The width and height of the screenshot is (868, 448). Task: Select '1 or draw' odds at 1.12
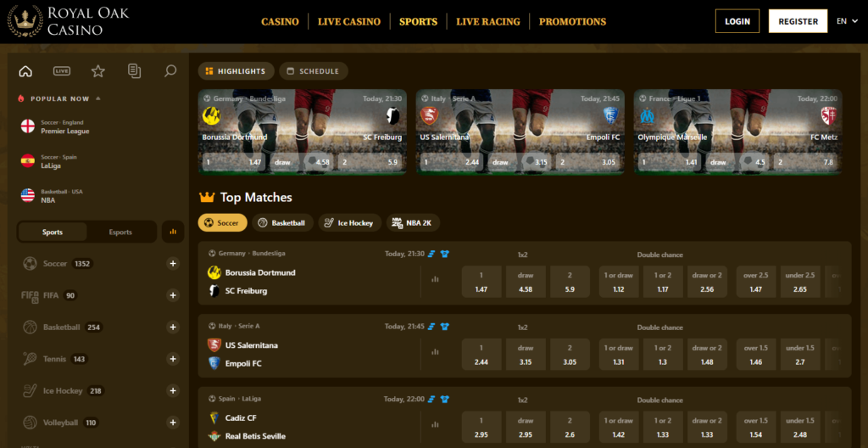coord(619,282)
